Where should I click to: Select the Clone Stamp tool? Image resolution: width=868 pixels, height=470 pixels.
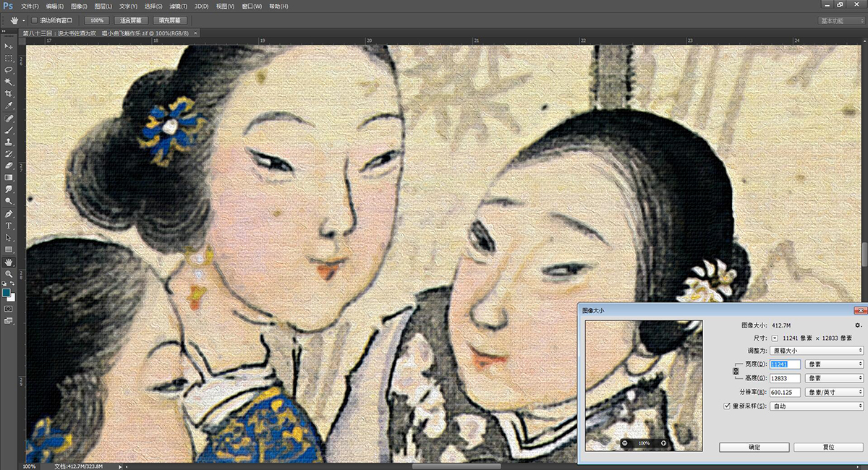(x=9, y=142)
